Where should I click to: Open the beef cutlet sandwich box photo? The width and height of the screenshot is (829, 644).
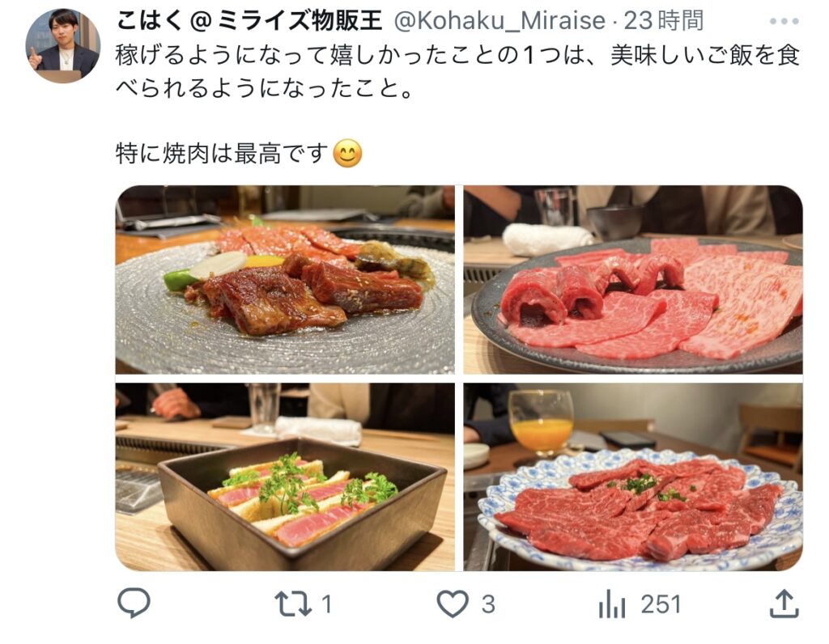pos(285,477)
